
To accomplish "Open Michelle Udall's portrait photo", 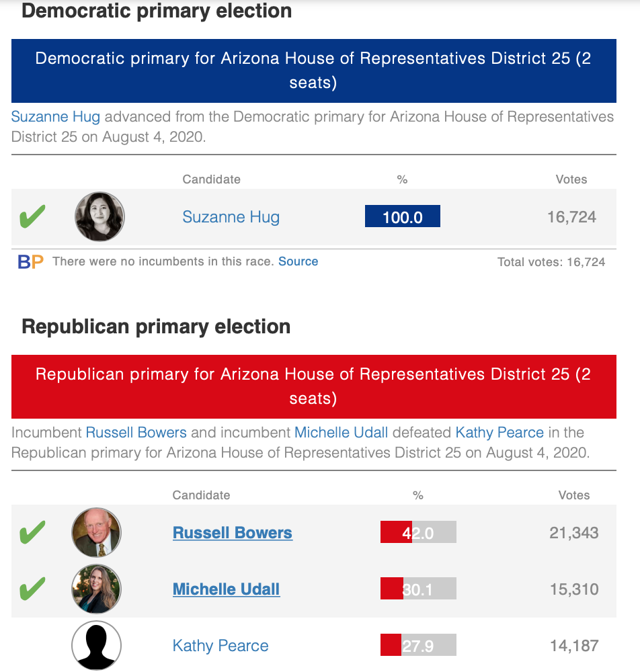I will pos(96,589).
